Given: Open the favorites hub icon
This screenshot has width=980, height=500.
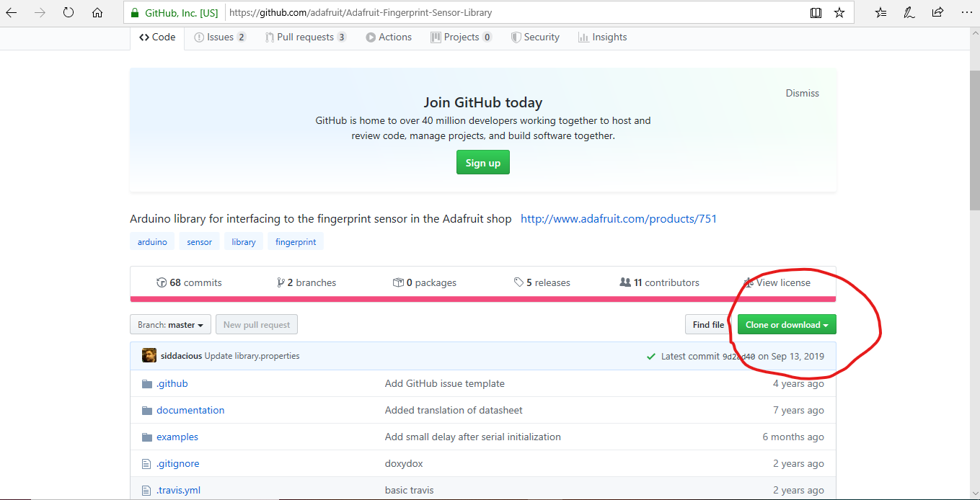Looking at the screenshot, I should (881, 13).
